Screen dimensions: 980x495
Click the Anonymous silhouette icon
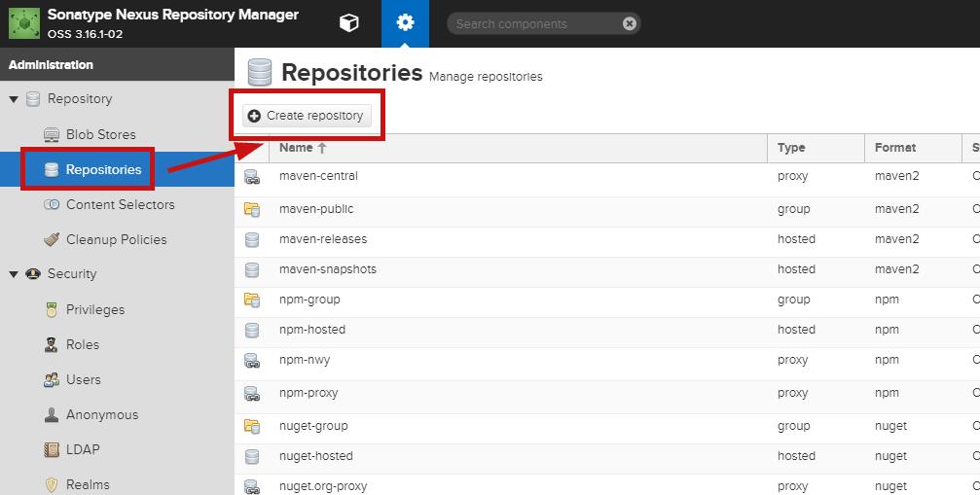click(52, 414)
